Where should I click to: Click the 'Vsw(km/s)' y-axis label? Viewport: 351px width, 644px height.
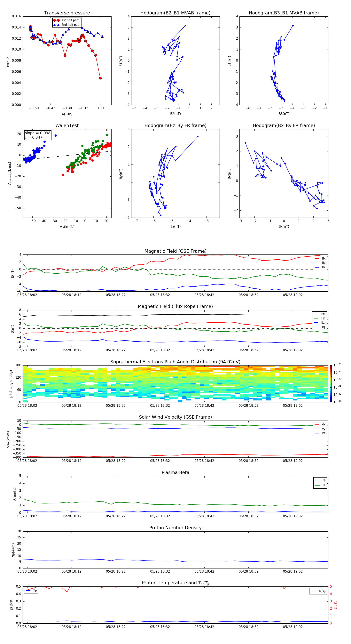click(8, 439)
